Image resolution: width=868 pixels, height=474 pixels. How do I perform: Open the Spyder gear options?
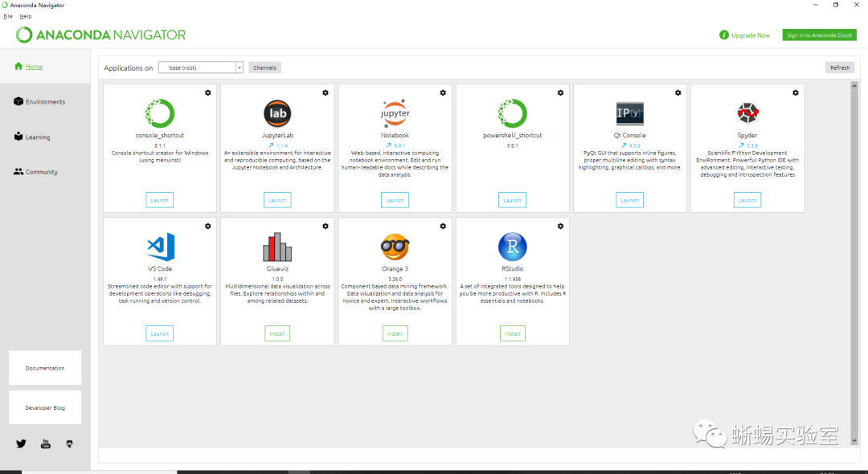point(796,93)
